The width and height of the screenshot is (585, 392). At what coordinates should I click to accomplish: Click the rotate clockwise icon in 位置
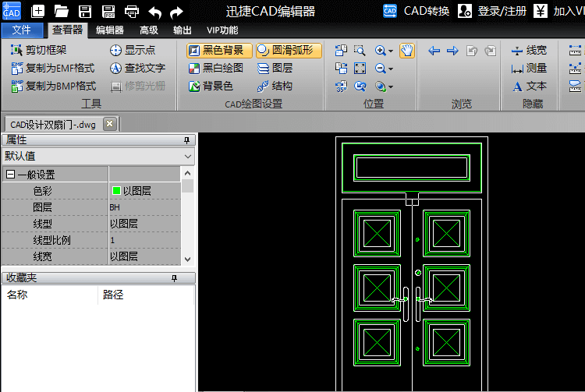tap(341, 68)
